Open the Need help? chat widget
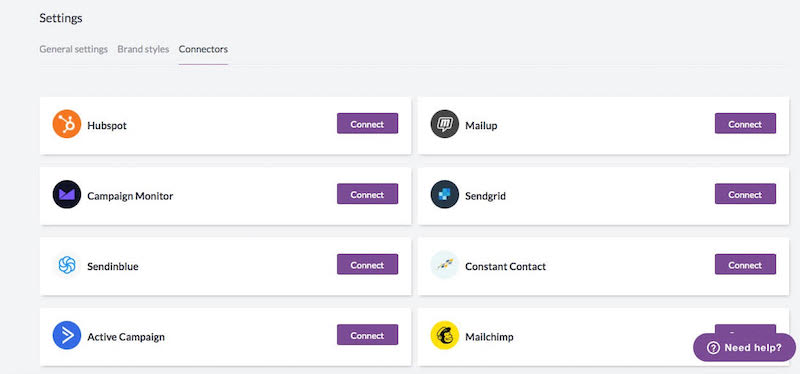 pos(744,348)
